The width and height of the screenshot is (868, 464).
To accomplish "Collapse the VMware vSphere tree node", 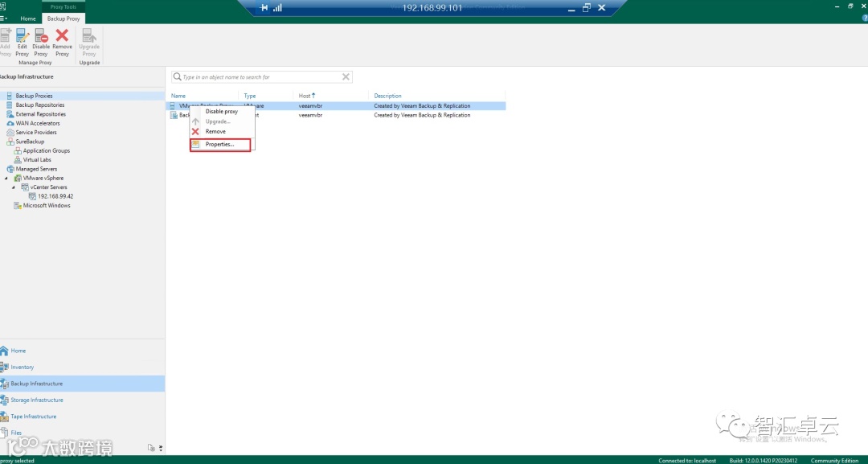I will 6,179.
